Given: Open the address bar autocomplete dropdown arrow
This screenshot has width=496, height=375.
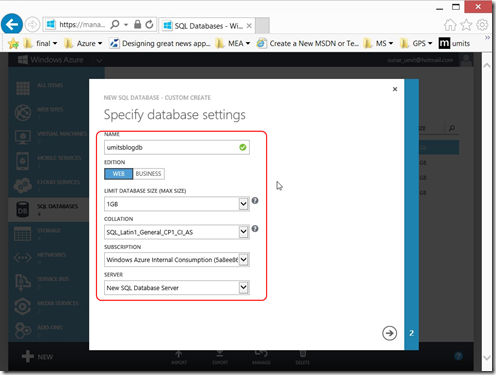Looking at the screenshot, I should [126, 25].
